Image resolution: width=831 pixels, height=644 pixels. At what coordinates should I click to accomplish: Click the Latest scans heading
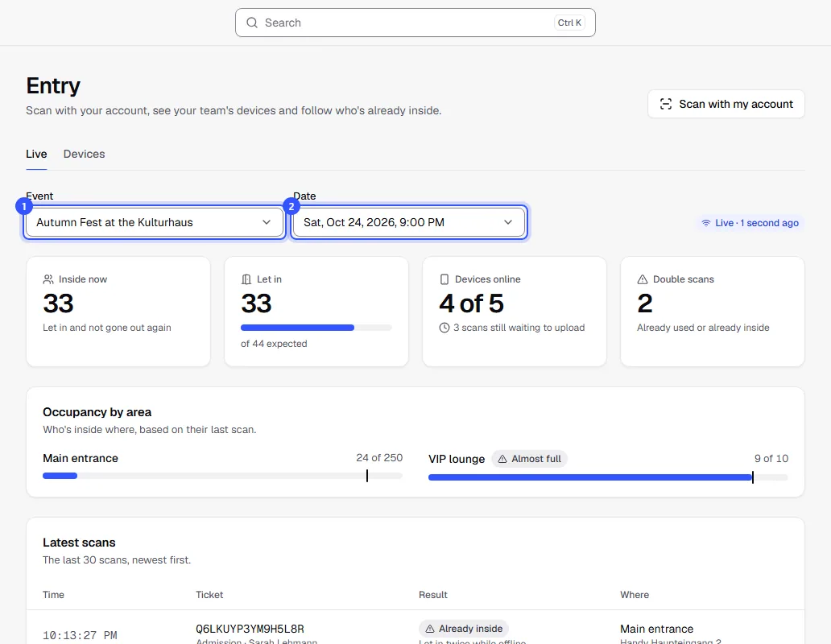pyautogui.click(x=79, y=543)
